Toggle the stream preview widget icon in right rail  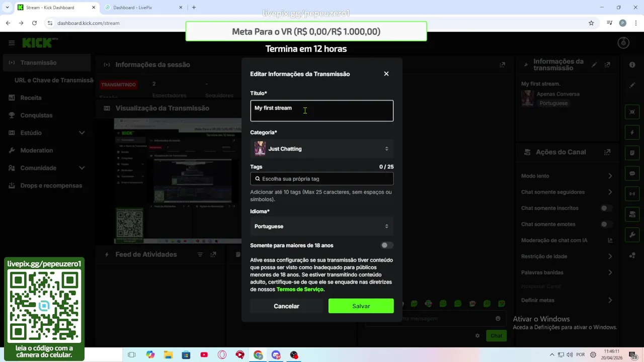tap(632, 112)
